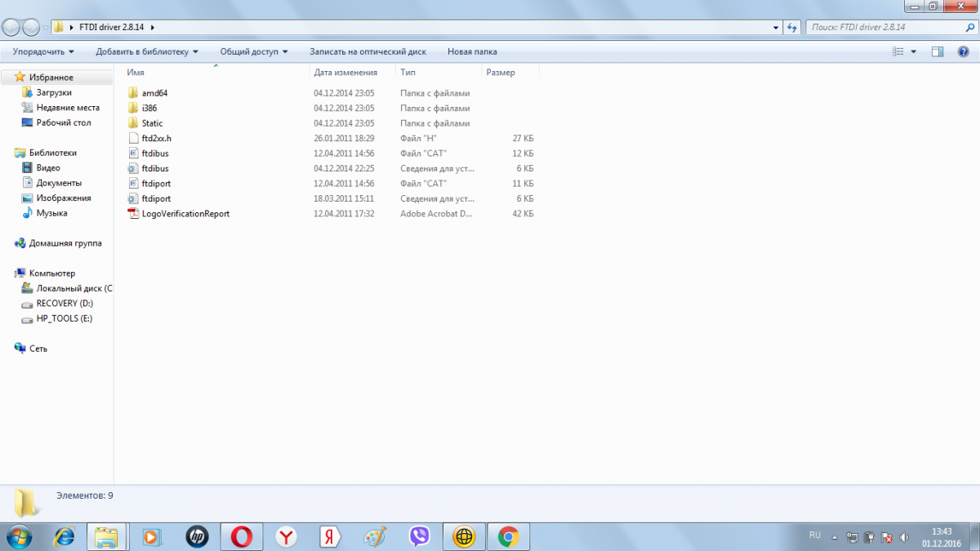Click the help question mark icon
980x551 pixels.
[x=963, y=51]
